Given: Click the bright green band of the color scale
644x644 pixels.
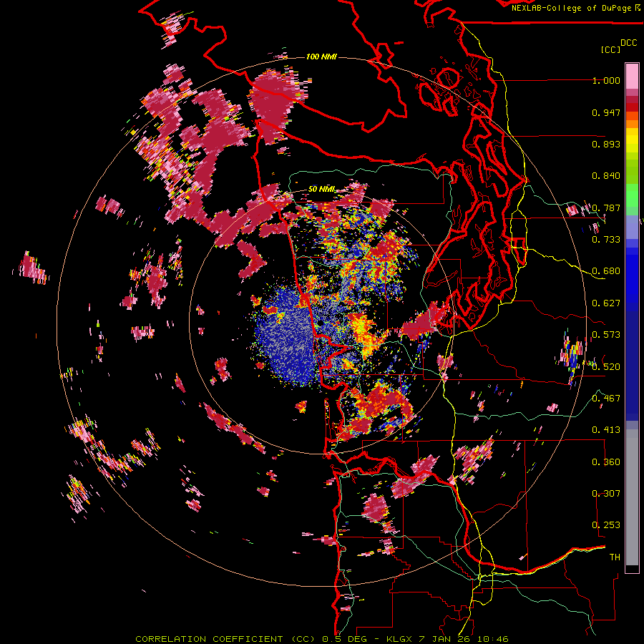Looking at the screenshot, I should tap(632, 195).
